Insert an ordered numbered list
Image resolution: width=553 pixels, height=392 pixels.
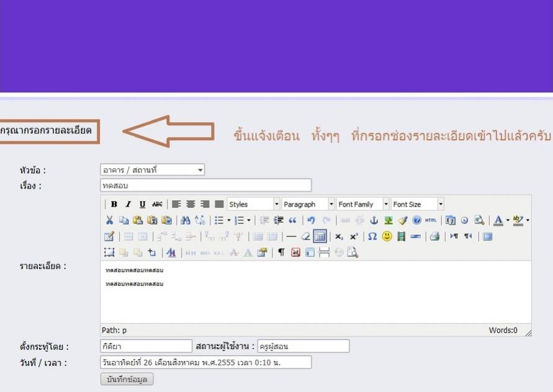coord(239,220)
